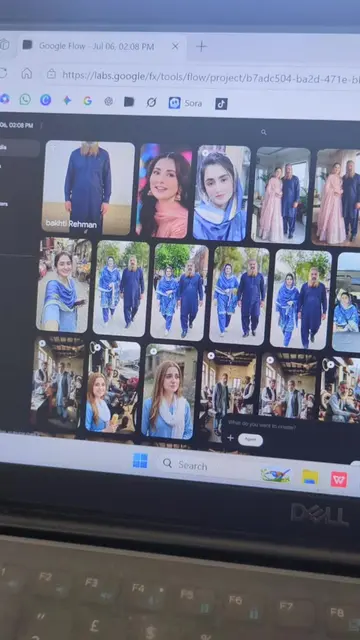Open the woman in pink dress portrait thumbnail
This screenshot has width=360, height=640.
[164, 191]
